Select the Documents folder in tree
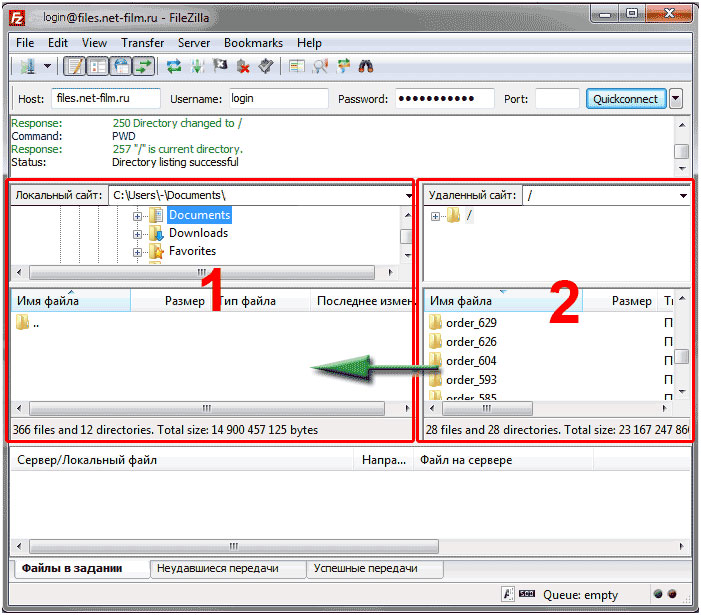Viewport: 701px width, 615px height. tap(199, 215)
